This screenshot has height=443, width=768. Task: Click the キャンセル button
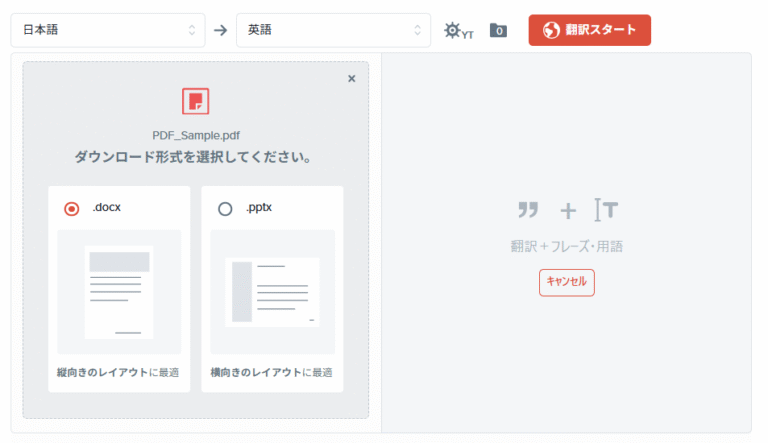coord(567,282)
